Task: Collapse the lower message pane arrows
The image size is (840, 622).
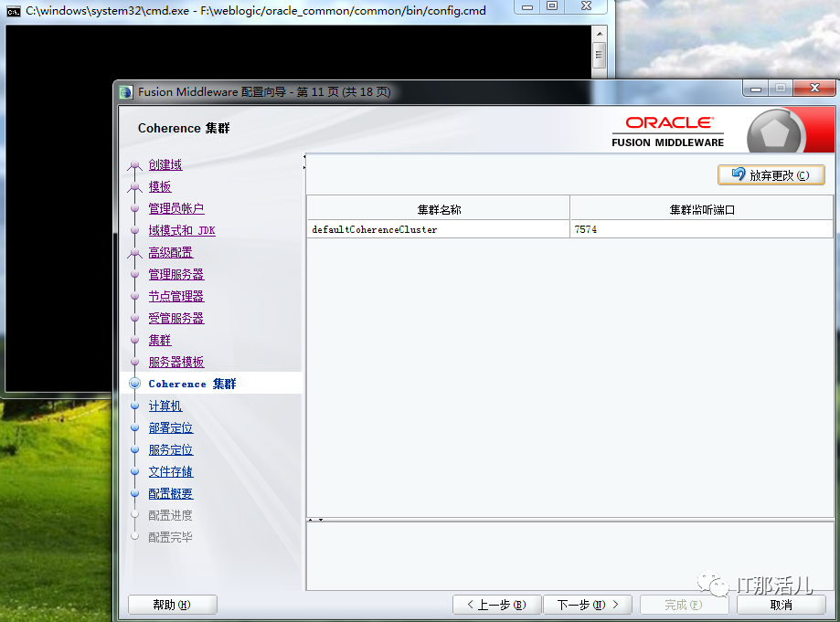Action: point(315,520)
